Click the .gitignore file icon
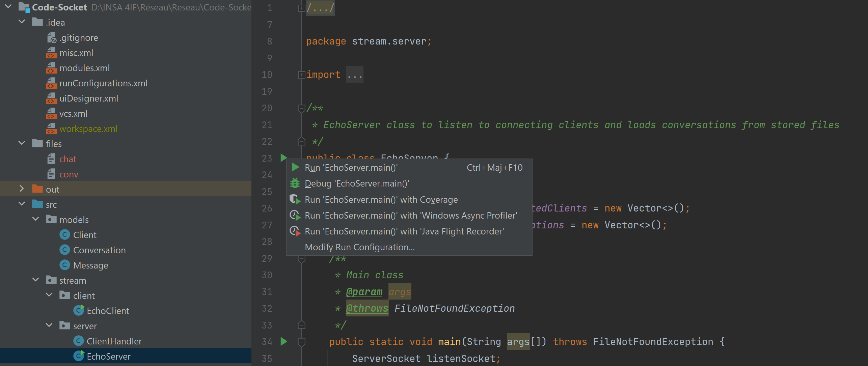Image resolution: width=868 pixels, height=366 pixels. [x=51, y=38]
